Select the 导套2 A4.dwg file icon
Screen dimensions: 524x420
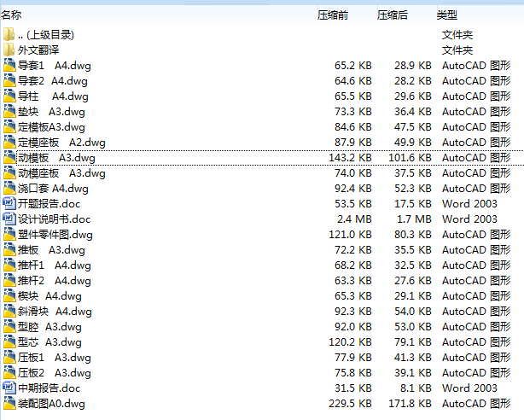[x=9, y=80]
